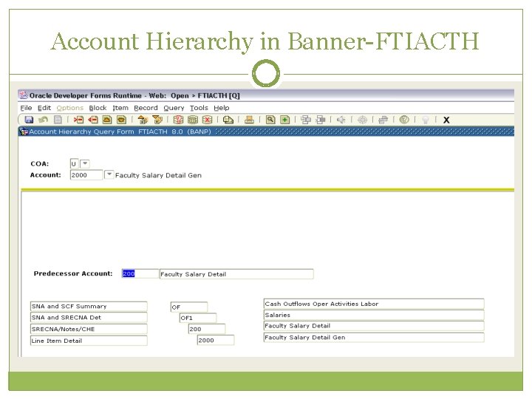Click the Cancel Query red X icon
This screenshot has width=532, height=399.
coord(207,120)
